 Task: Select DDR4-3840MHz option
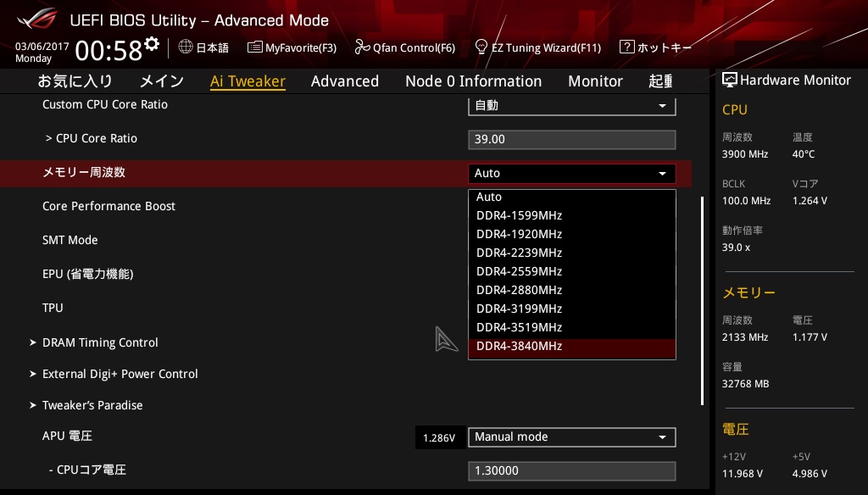[x=572, y=348]
